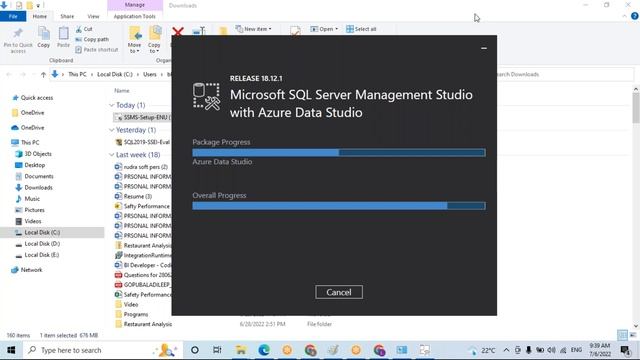Click the Up one level arrow
Viewport: 640px width, 360px height.
point(43,74)
